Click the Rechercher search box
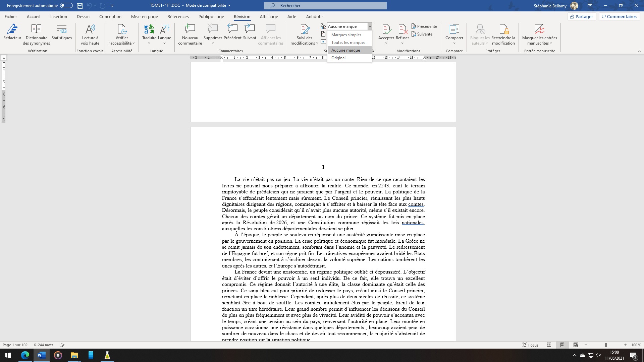The height and width of the screenshot is (362, 644). pyautogui.click(x=325, y=6)
